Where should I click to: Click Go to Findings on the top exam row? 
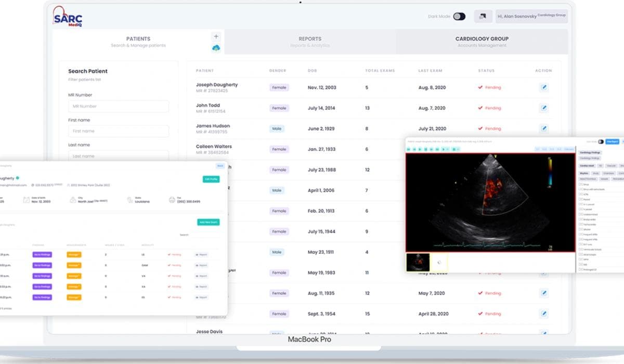(x=42, y=254)
